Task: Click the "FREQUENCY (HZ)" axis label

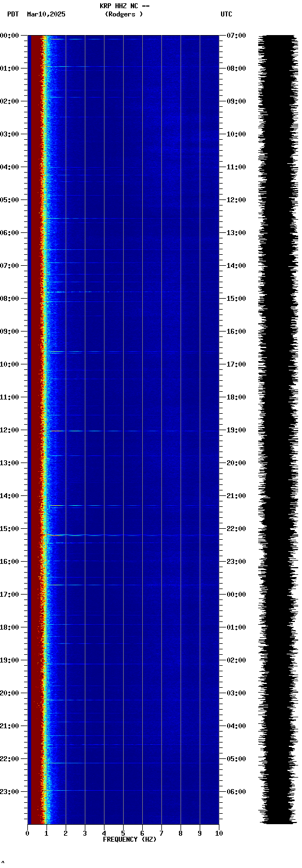Action: pos(130,840)
